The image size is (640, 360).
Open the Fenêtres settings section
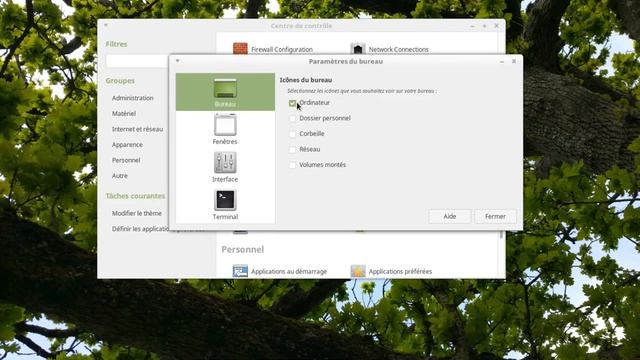pyautogui.click(x=225, y=129)
